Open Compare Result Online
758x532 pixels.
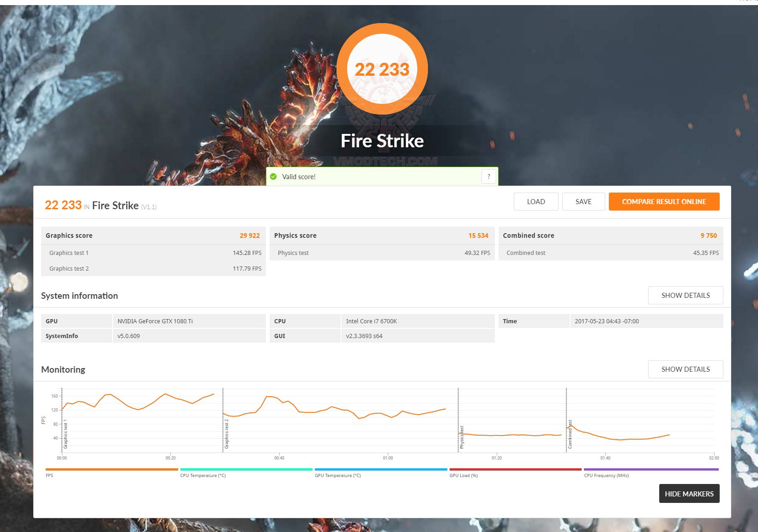pos(664,201)
